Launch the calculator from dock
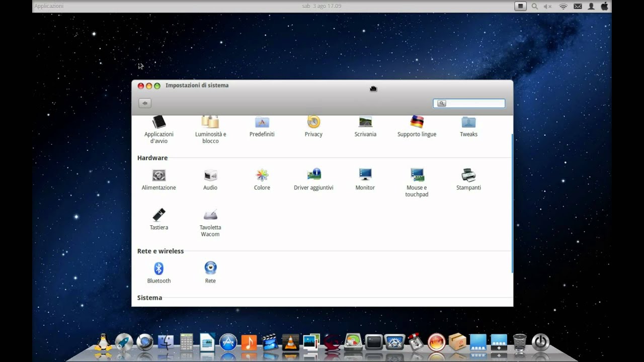Image resolution: width=644 pixels, height=362 pixels. (x=187, y=342)
